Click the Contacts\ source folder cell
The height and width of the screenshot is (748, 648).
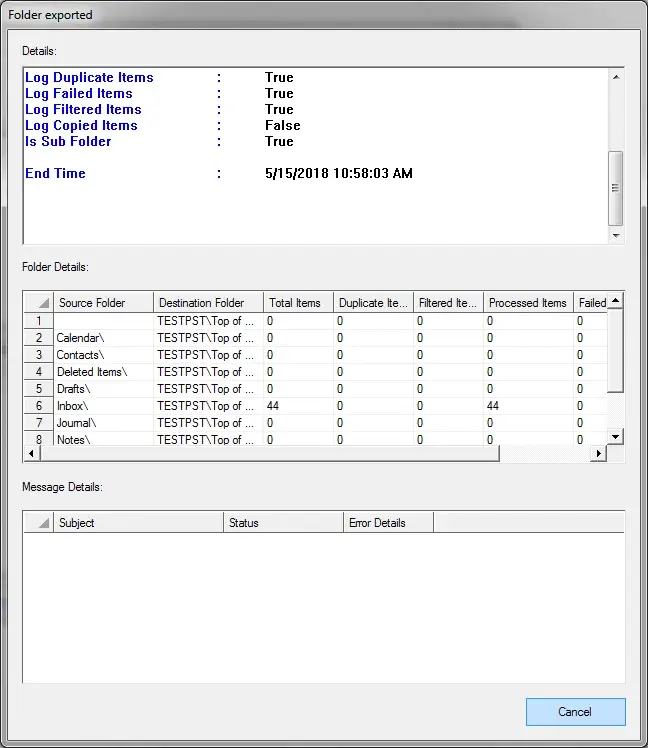click(x=104, y=355)
